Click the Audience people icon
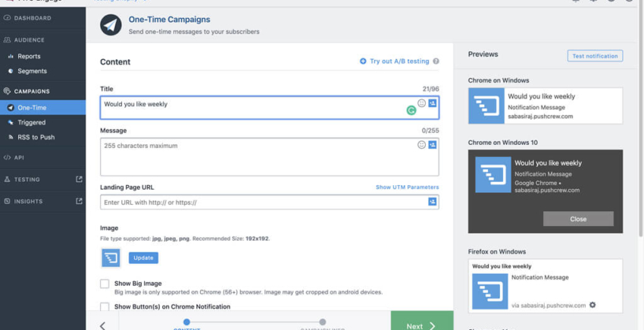 (7, 40)
